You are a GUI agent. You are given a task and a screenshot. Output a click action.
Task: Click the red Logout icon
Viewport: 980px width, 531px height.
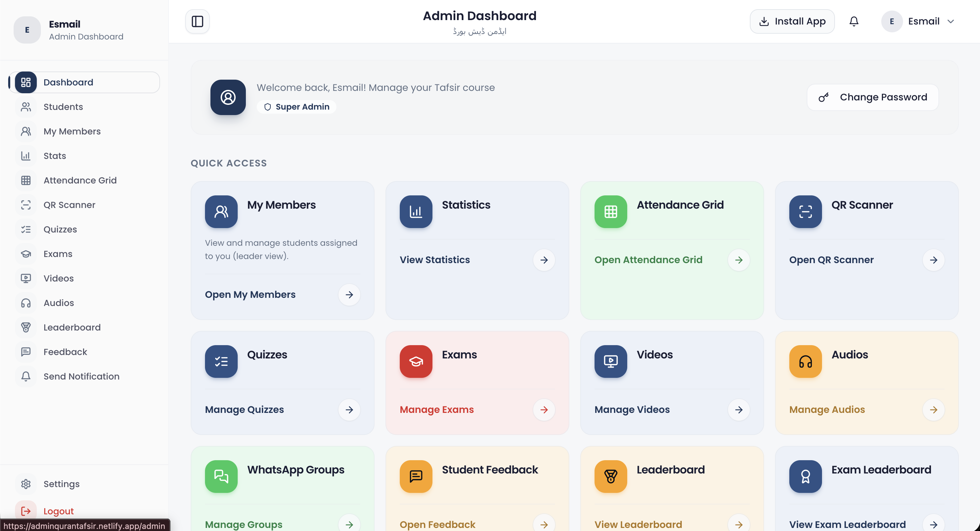click(26, 511)
